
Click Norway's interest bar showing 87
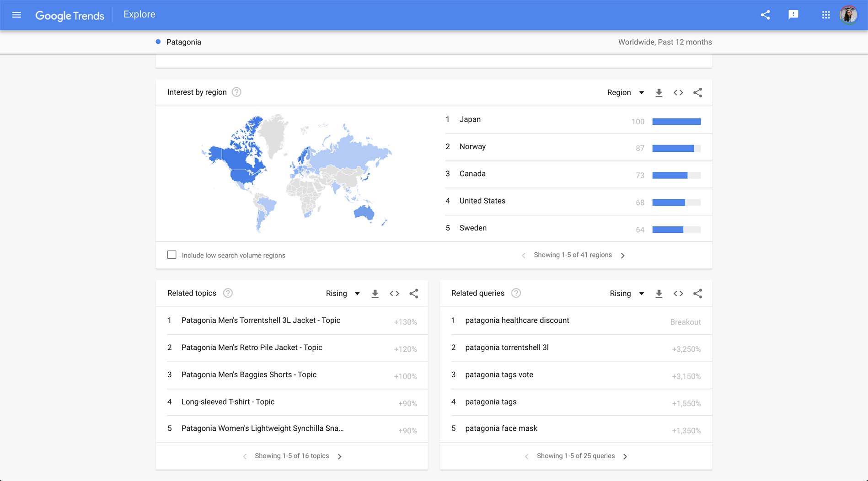coord(676,148)
